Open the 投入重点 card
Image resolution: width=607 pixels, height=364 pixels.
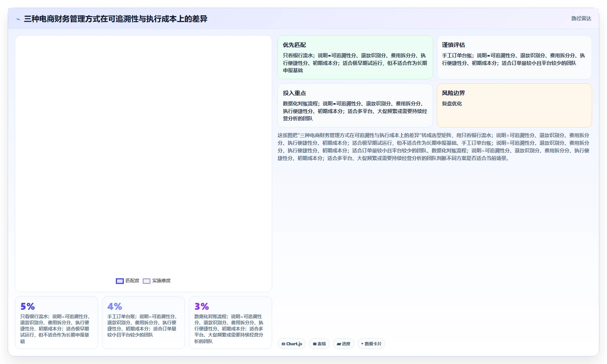[355, 105]
